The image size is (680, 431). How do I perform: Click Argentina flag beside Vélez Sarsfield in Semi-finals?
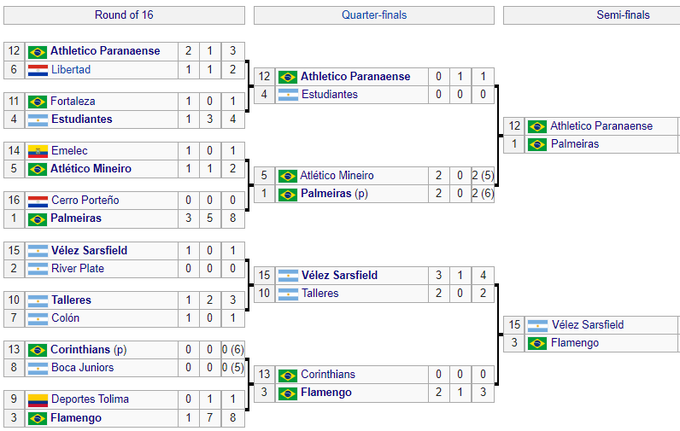click(x=537, y=325)
